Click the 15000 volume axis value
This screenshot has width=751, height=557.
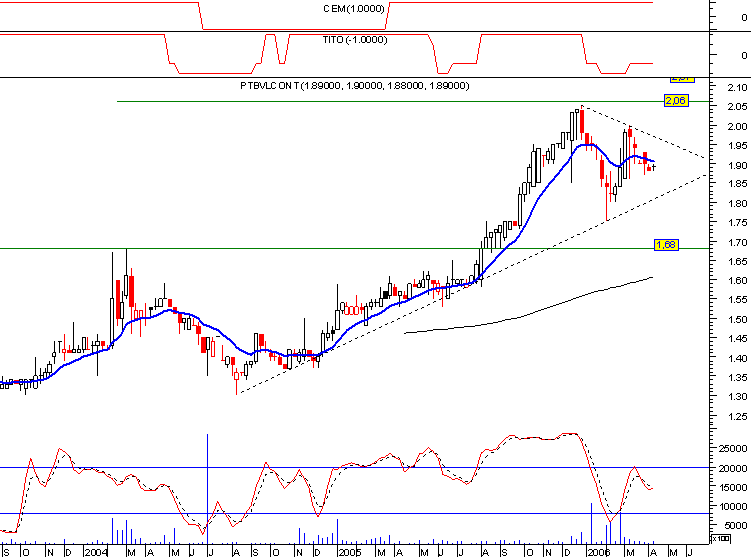733,488
